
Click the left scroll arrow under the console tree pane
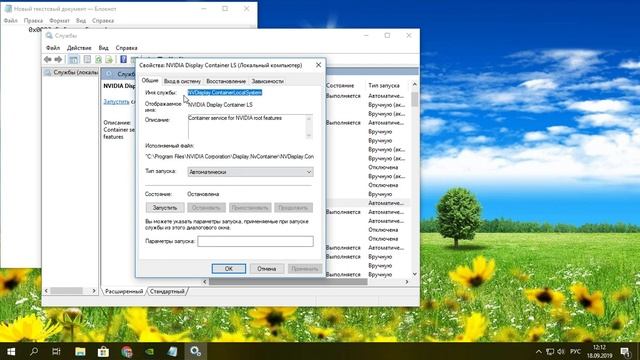click(46, 291)
